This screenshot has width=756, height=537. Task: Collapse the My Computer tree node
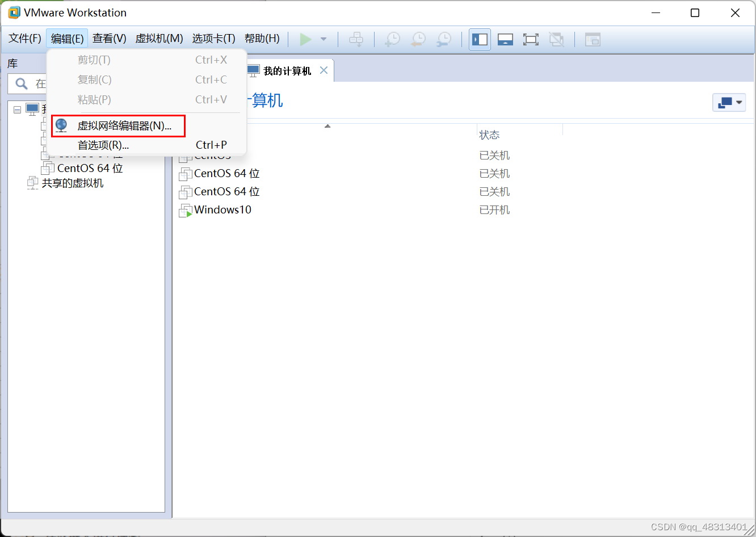[17, 110]
